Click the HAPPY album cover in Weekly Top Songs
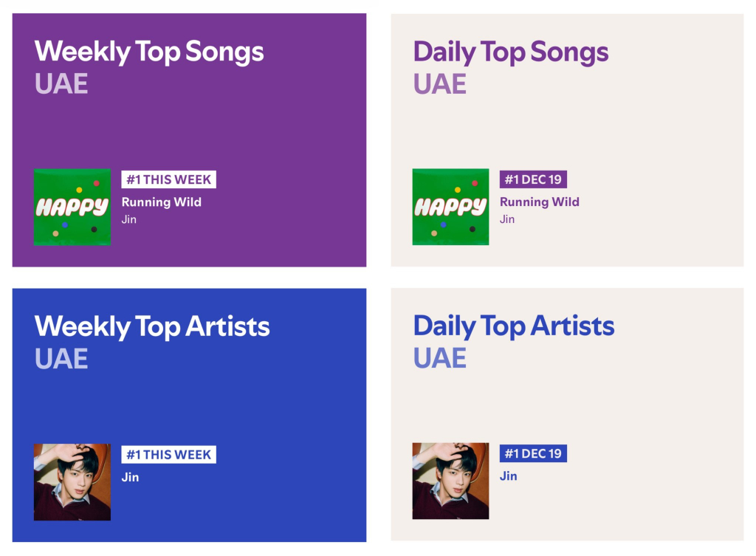The image size is (756, 556). click(x=72, y=207)
